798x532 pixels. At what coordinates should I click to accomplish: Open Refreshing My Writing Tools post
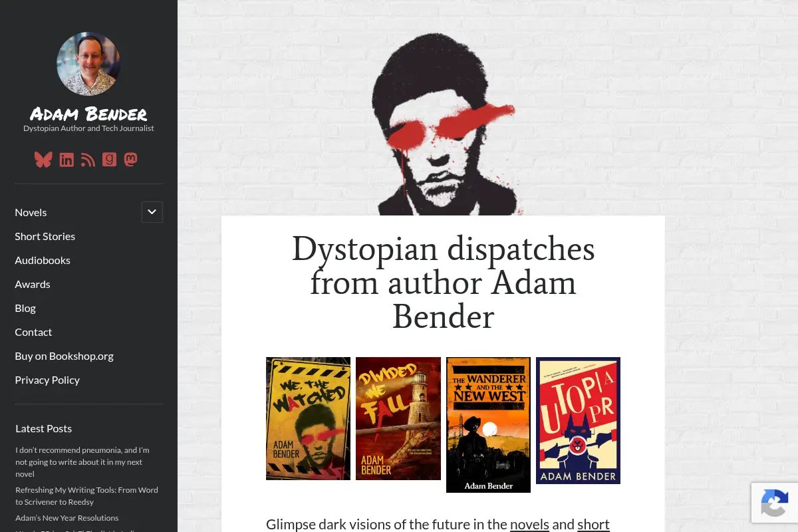click(x=86, y=495)
